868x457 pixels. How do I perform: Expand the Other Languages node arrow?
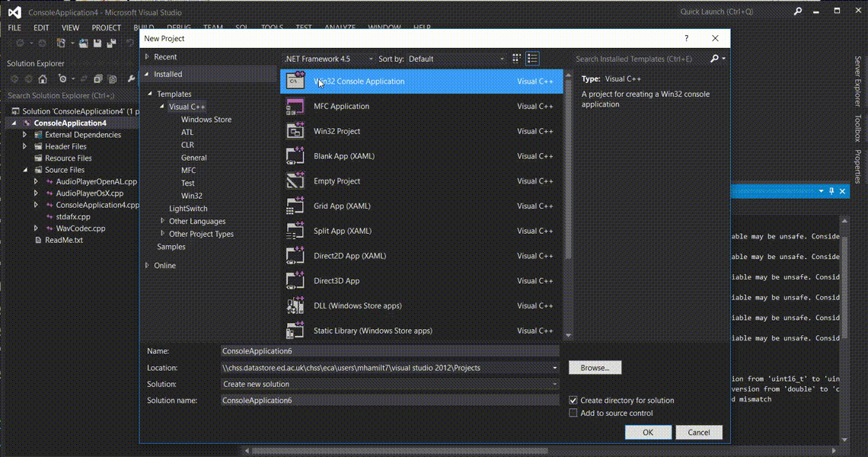click(162, 220)
